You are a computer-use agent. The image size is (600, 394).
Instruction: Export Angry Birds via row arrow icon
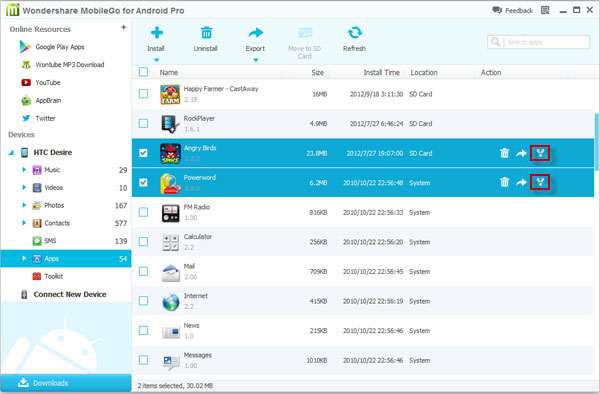[521, 153]
